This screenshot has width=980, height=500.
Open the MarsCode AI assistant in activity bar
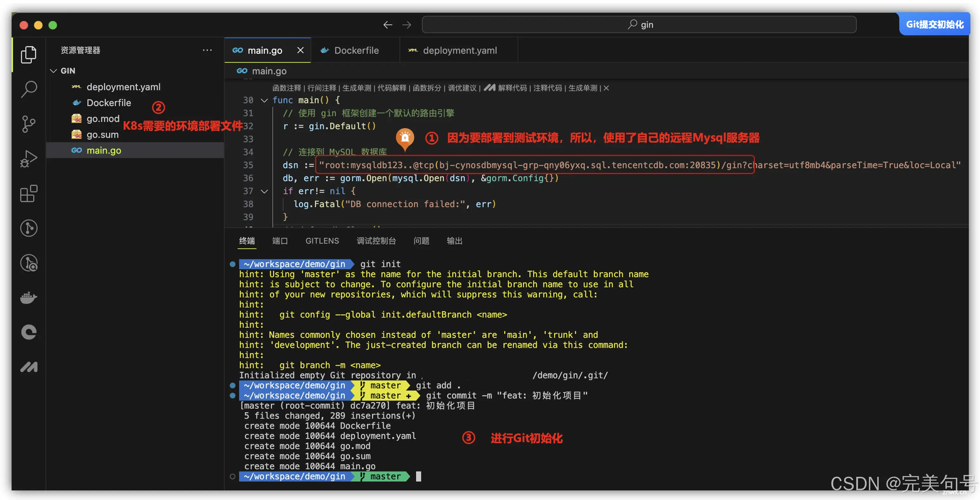29,367
